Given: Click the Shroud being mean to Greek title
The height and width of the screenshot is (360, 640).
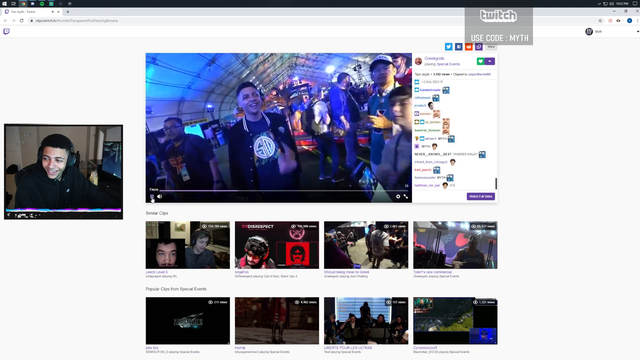Looking at the screenshot, I should coord(347,272).
